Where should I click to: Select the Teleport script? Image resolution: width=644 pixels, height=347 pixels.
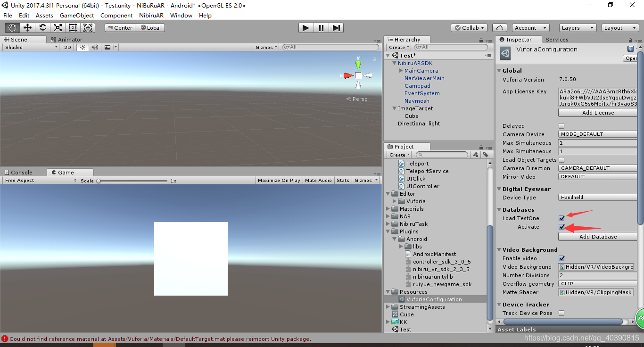click(x=417, y=164)
